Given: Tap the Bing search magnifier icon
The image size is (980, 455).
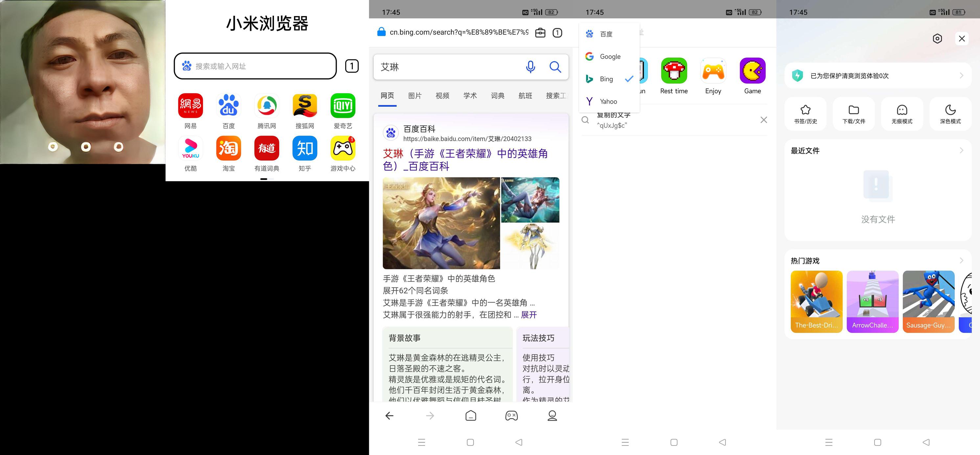Looking at the screenshot, I should click(x=556, y=67).
